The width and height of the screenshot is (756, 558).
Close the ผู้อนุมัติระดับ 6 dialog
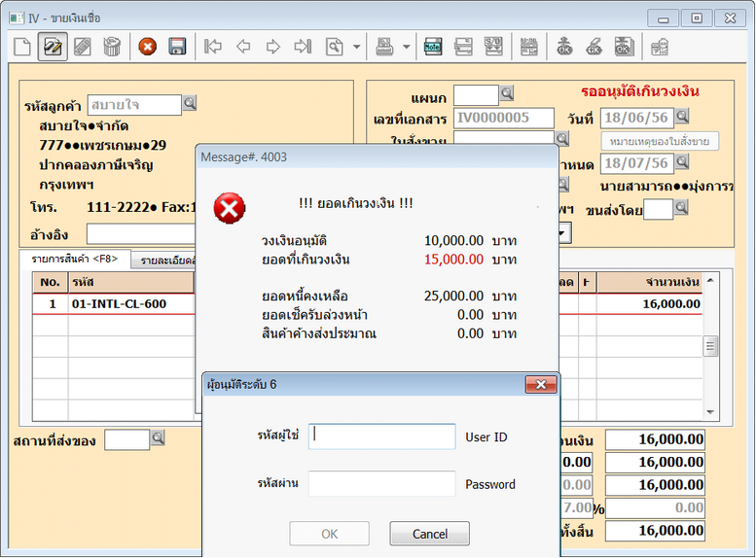[x=540, y=384]
